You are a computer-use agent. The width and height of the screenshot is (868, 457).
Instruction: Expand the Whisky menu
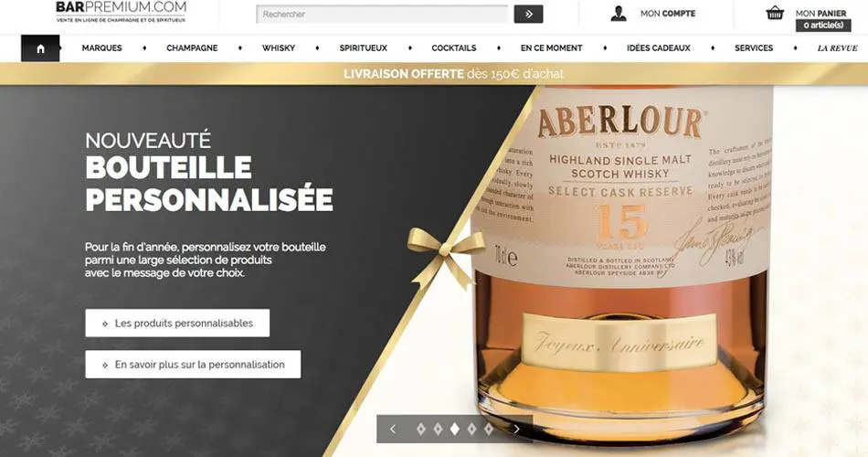coord(279,48)
